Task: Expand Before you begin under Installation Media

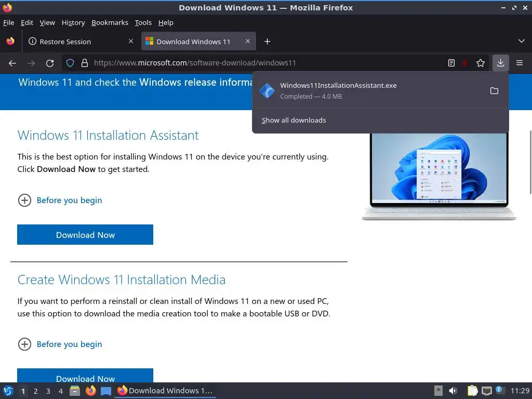Action: 60,344
